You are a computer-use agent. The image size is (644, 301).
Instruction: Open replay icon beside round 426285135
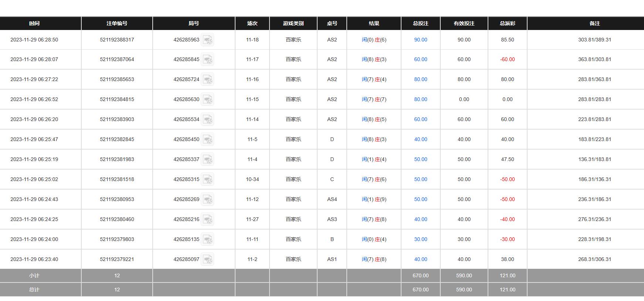pyautogui.click(x=207, y=240)
